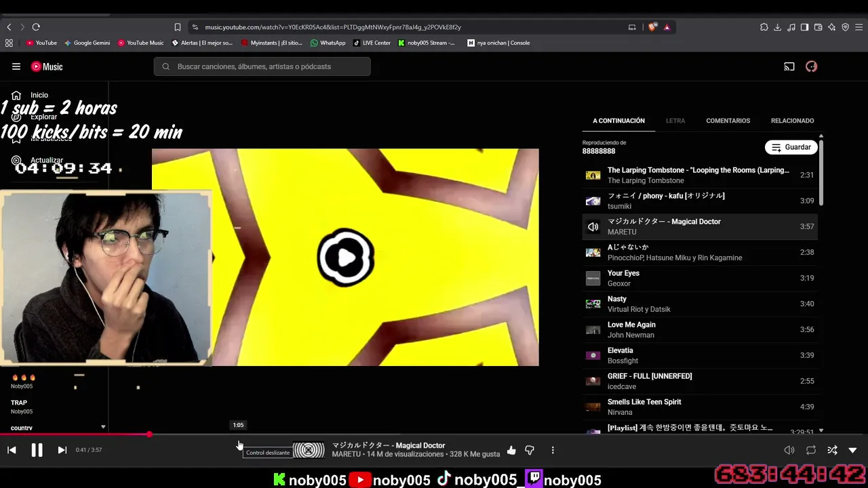The width and height of the screenshot is (868, 488).
Task: Open the browser downloads icon
Action: coord(778,27)
